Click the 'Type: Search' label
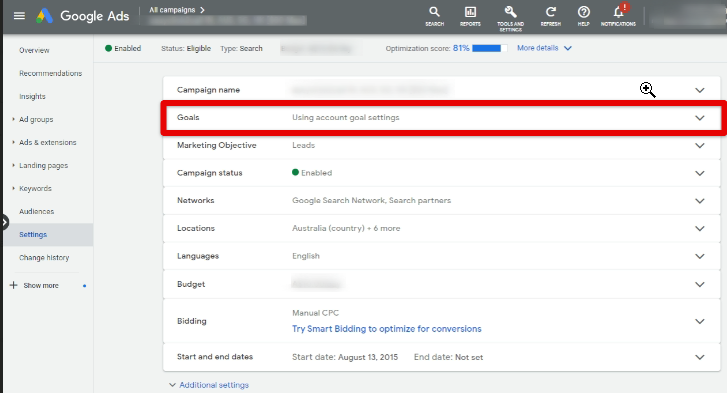This screenshot has height=393, width=727. pyautogui.click(x=241, y=48)
